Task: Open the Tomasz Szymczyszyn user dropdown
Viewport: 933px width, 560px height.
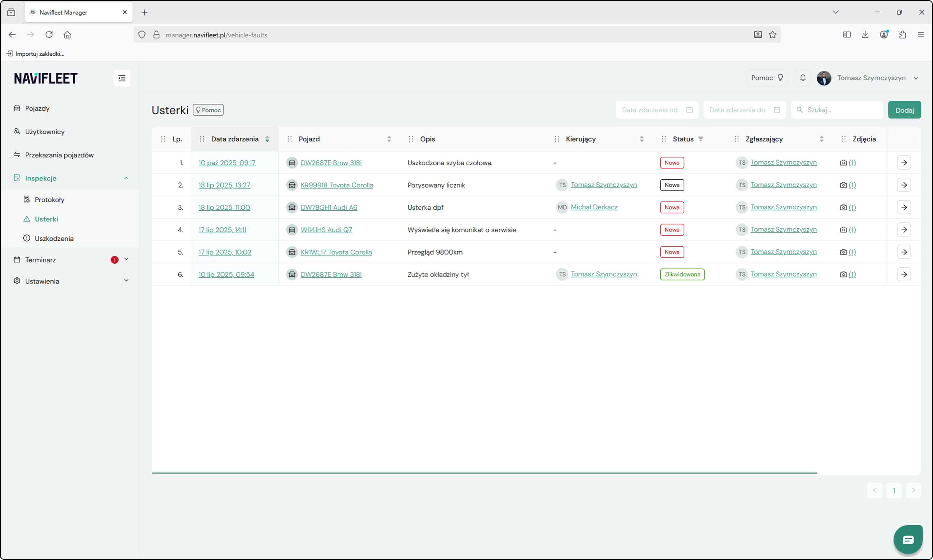Action: (916, 78)
